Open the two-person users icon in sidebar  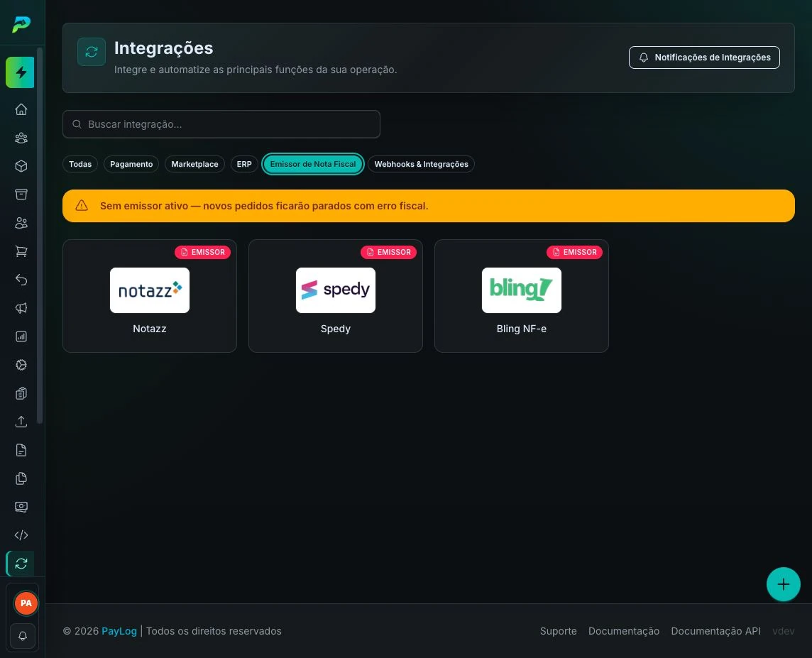click(21, 223)
